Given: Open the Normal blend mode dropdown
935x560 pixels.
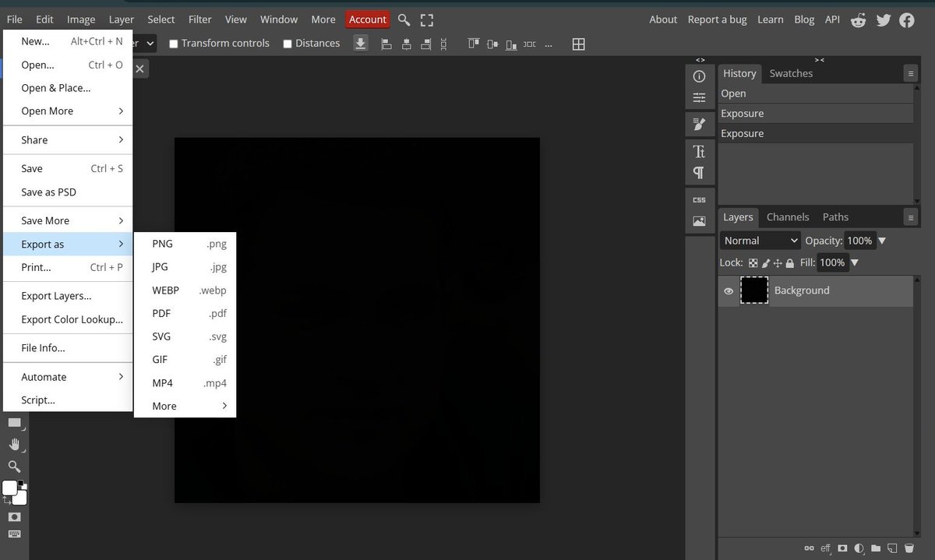Looking at the screenshot, I should (x=760, y=241).
